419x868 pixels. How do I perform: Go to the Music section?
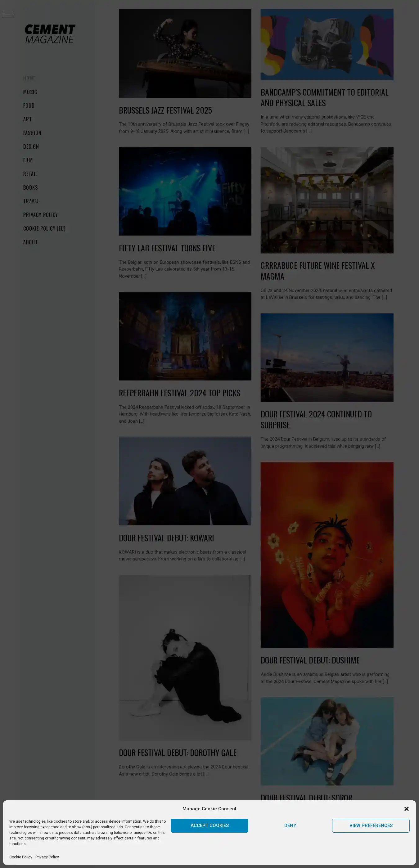30,92
